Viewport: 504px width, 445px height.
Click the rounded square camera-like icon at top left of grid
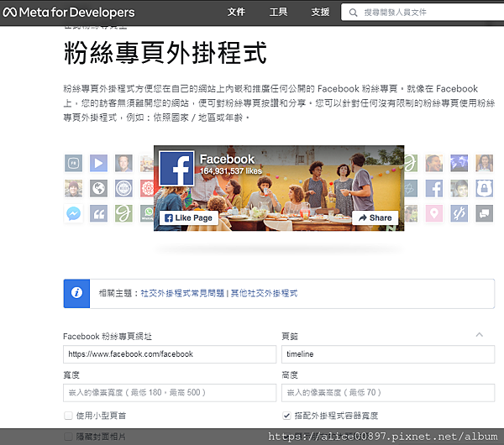point(73,163)
